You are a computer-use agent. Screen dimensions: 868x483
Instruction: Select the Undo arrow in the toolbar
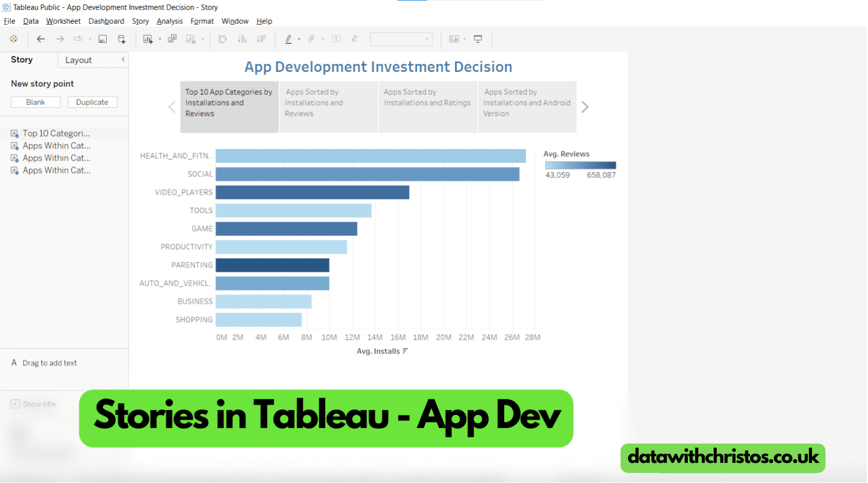[41, 39]
